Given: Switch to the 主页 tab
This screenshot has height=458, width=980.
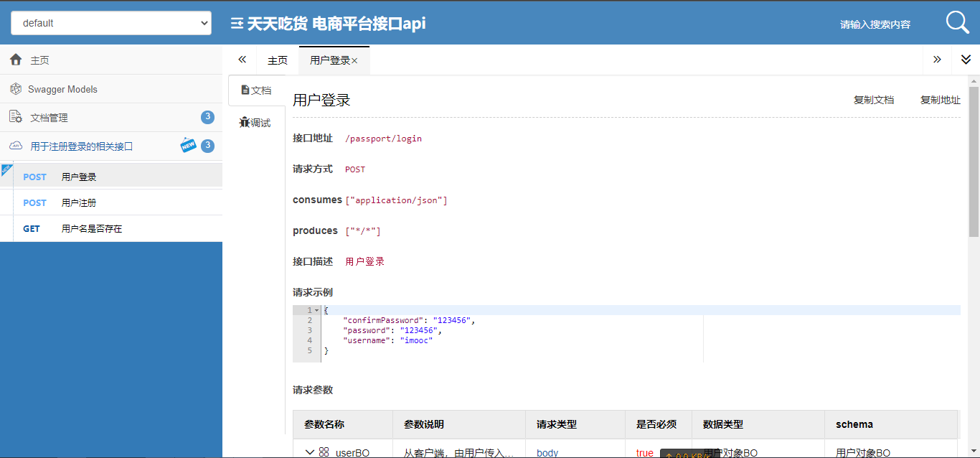Looking at the screenshot, I should 278,60.
